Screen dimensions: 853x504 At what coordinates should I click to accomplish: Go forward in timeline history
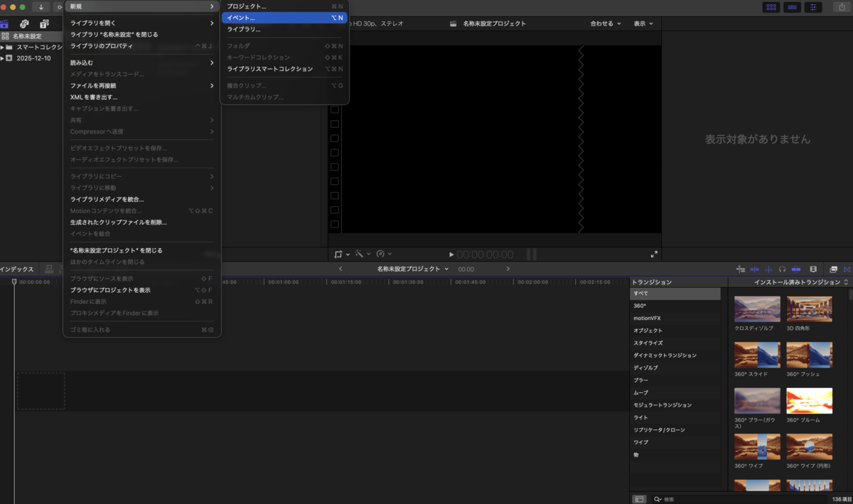pos(508,269)
